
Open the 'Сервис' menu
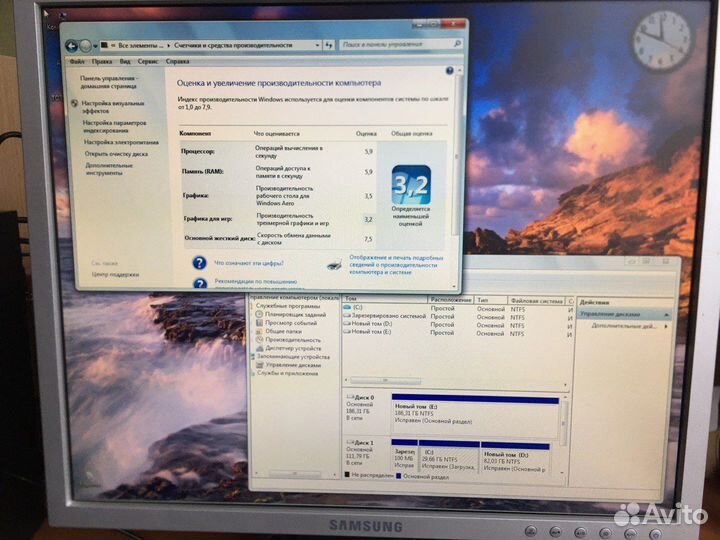pos(149,61)
